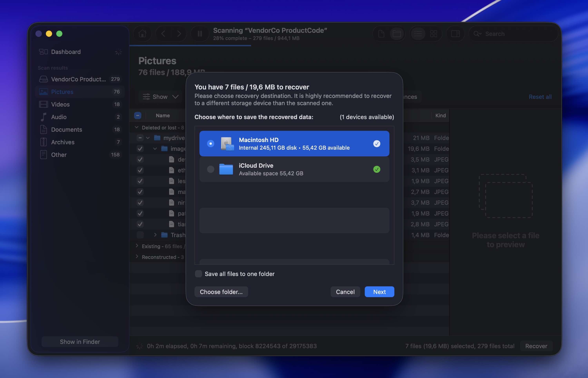This screenshot has height=378, width=588.
Task: Collapse the image folder
Action: point(155,149)
